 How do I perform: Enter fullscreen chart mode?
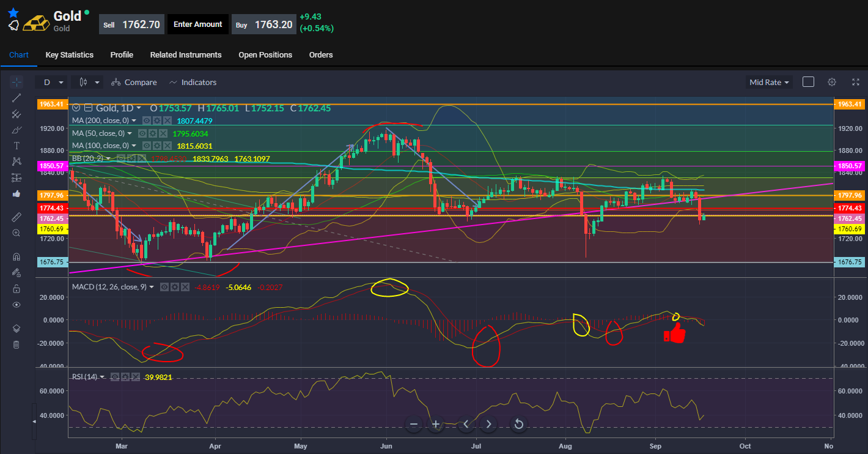click(855, 82)
